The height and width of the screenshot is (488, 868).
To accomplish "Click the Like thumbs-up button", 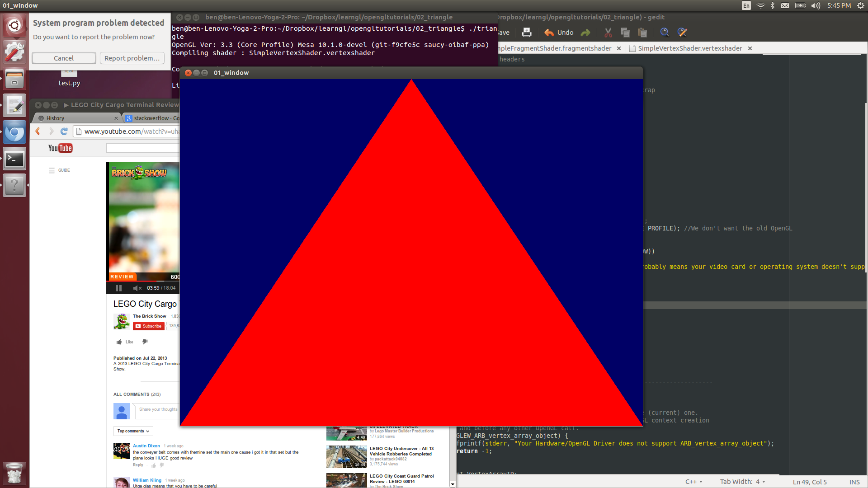I will pyautogui.click(x=125, y=342).
